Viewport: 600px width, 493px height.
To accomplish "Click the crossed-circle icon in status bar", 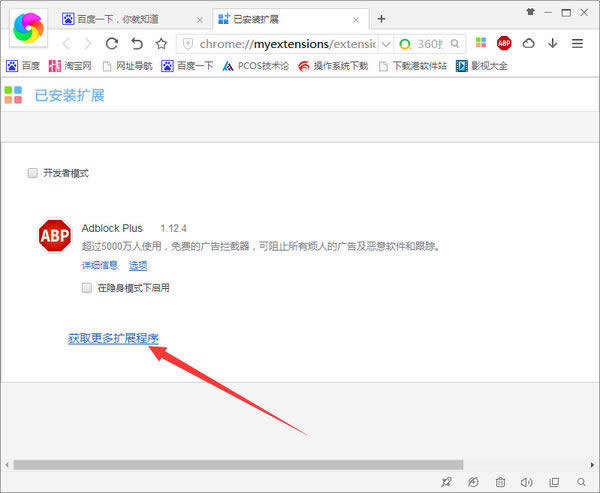I will (473, 482).
